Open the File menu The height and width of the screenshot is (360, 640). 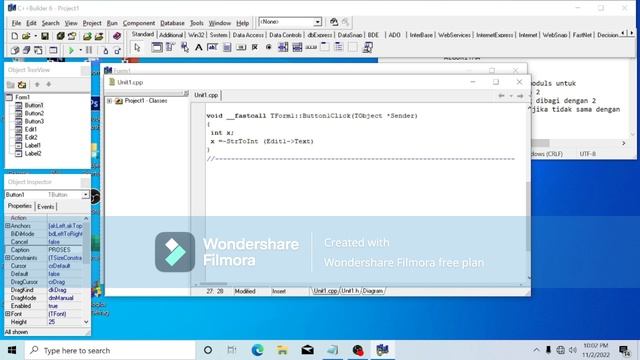(x=16, y=23)
